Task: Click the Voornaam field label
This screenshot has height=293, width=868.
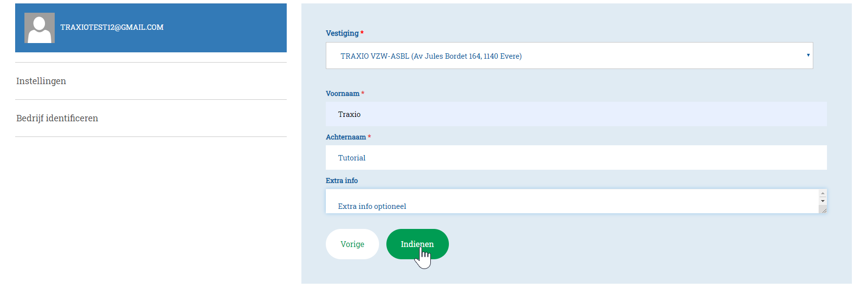Action: point(342,93)
